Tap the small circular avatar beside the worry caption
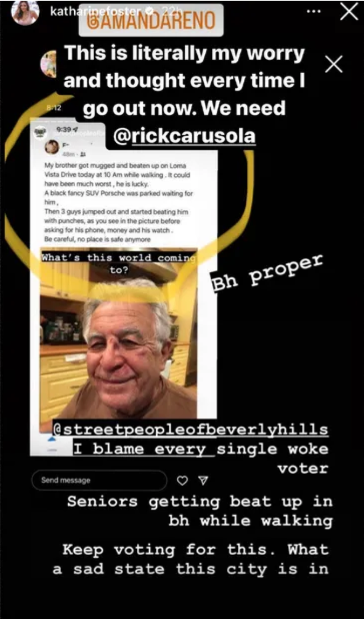 (x=49, y=64)
